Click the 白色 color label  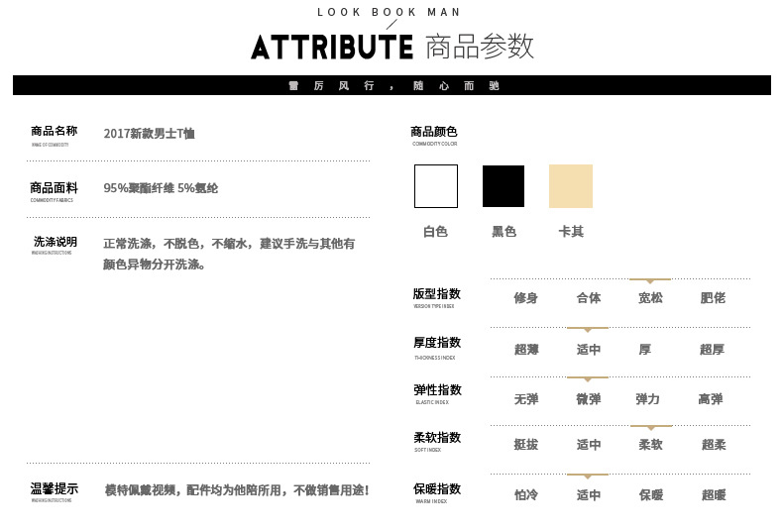435,232
